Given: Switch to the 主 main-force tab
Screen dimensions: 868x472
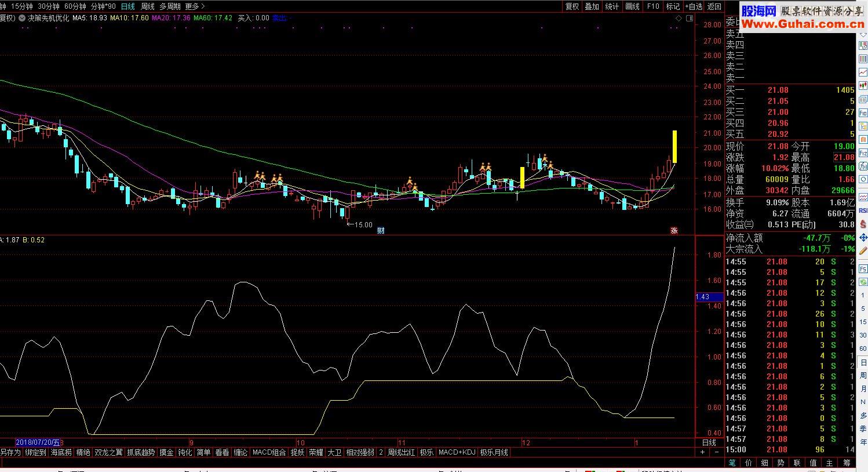Looking at the screenshot, I should (830, 463).
